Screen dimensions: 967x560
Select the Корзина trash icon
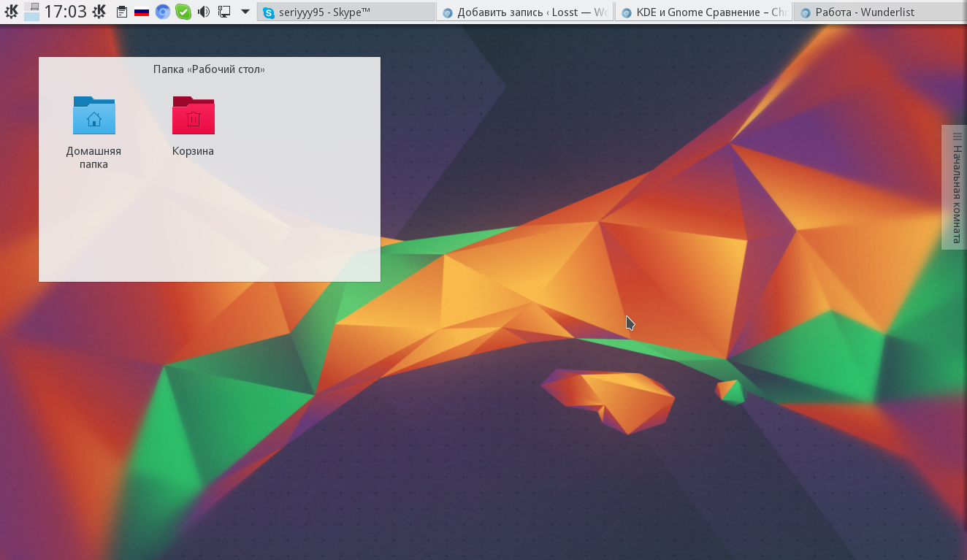[x=193, y=117]
